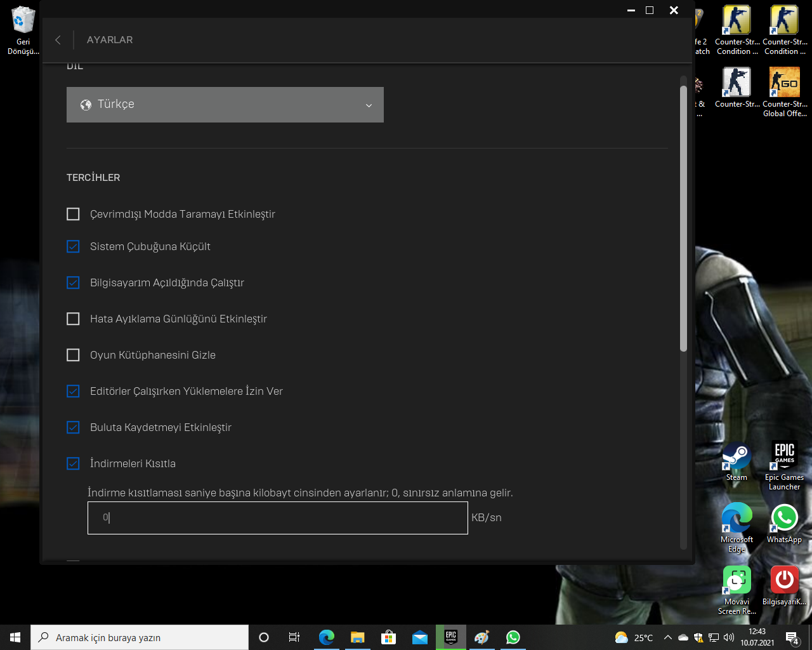Open the clock showing 12:43

(x=757, y=637)
